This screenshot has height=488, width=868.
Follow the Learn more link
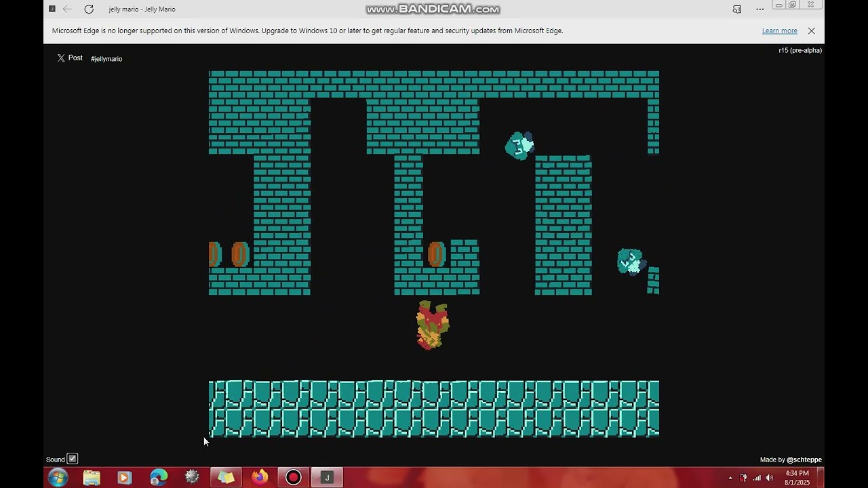point(779,30)
